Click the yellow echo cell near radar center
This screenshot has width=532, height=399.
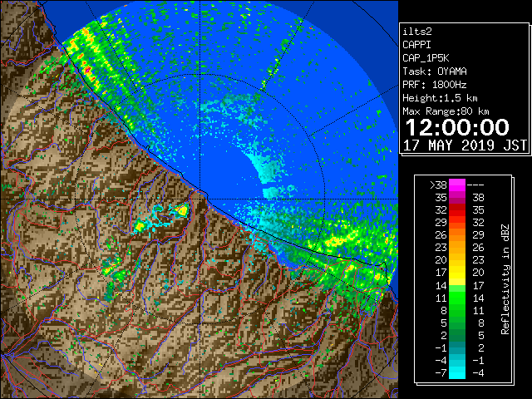(x=183, y=210)
